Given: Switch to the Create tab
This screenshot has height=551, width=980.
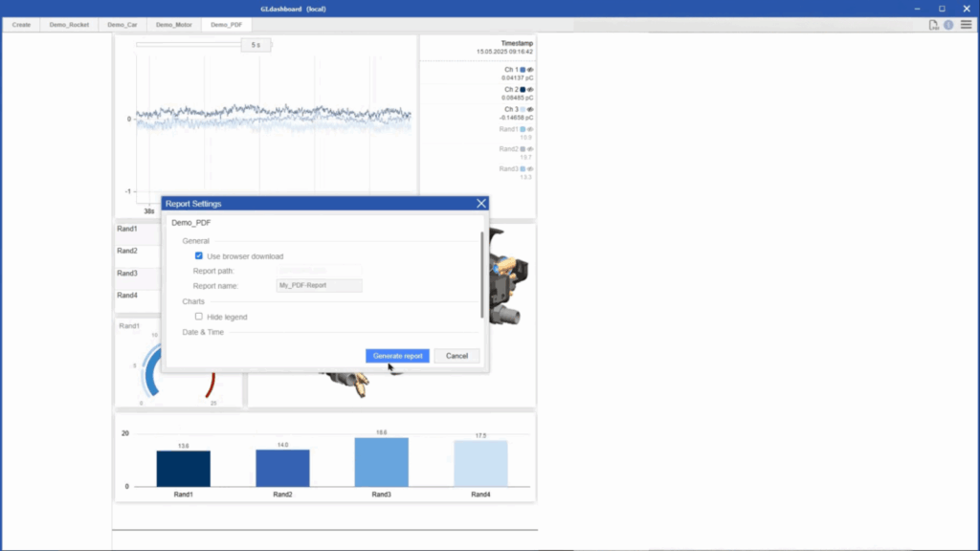Looking at the screenshot, I should point(21,25).
